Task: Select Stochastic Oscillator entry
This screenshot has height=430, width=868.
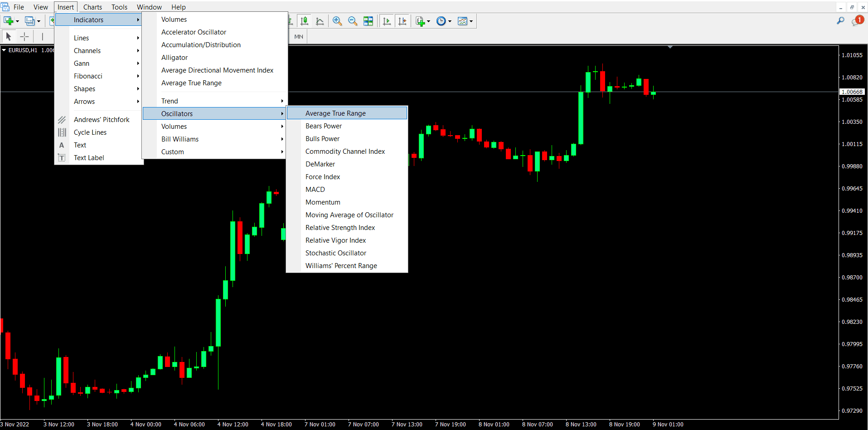Action: pos(347,253)
